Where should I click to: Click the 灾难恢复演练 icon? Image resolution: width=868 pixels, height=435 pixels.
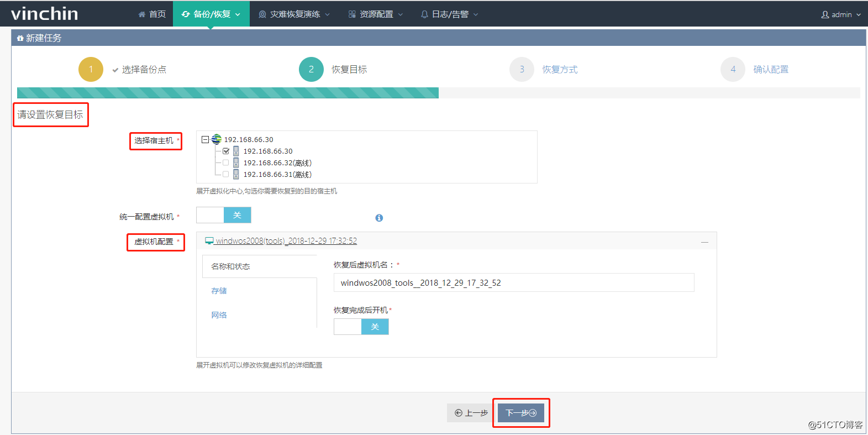click(262, 14)
